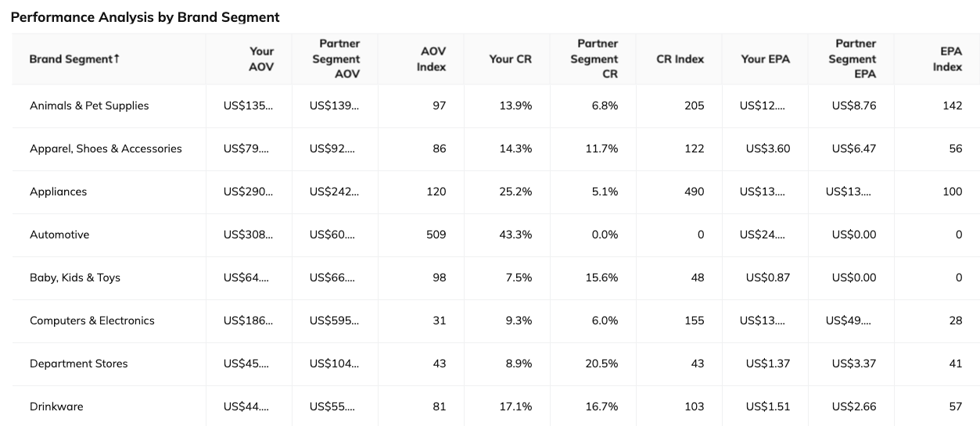Image resolution: width=980 pixels, height=426 pixels.
Task: Click the Your AOV column header
Action: point(261,59)
